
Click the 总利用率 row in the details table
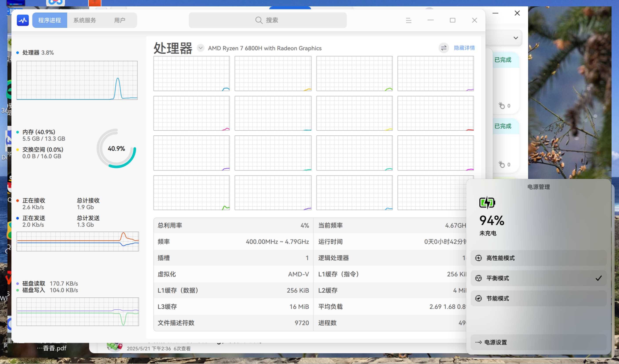tap(233, 225)
